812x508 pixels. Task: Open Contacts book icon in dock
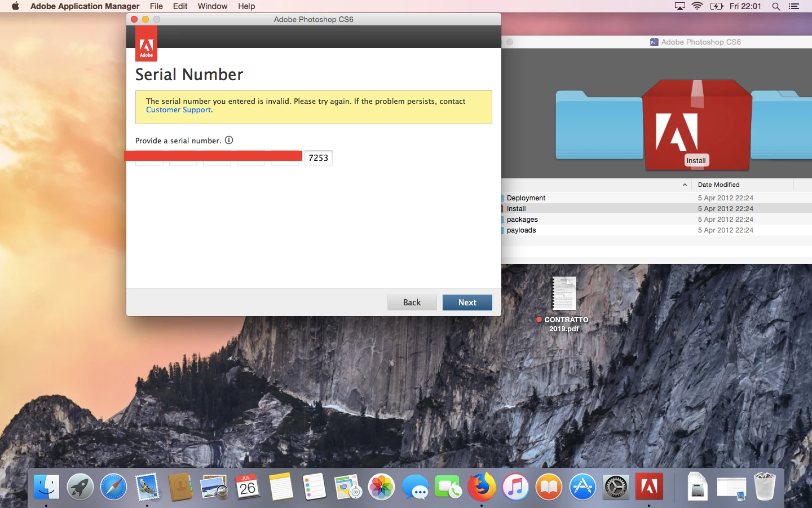coord(180,487)
